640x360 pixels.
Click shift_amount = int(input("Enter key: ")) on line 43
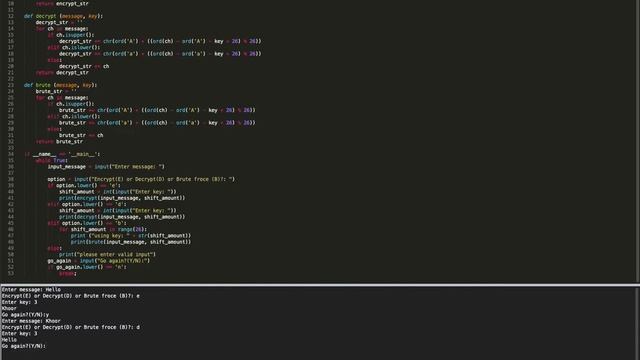(118, 211)
